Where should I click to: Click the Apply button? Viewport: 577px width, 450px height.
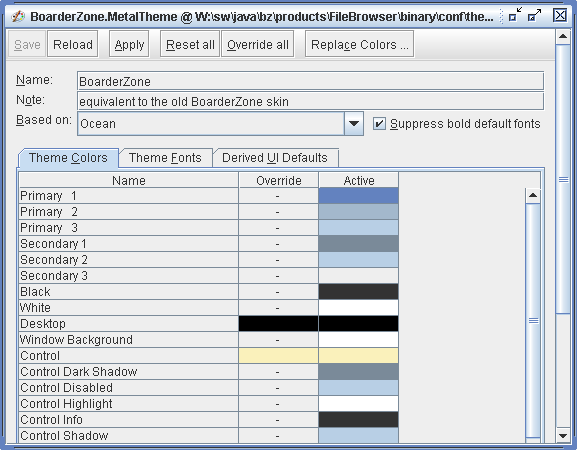coord(129,45)
